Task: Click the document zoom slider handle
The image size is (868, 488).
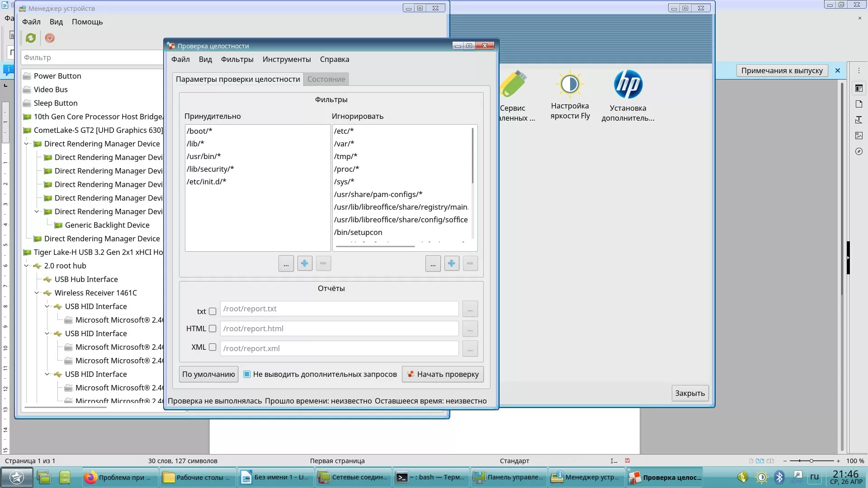Action: click(811, 461)
